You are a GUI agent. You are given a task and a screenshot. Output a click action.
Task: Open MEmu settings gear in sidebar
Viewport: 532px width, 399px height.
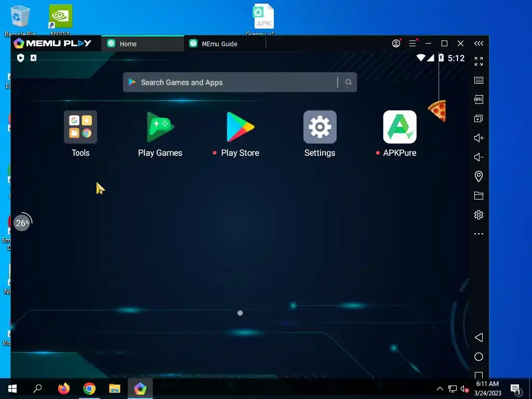tap(478, 215)
